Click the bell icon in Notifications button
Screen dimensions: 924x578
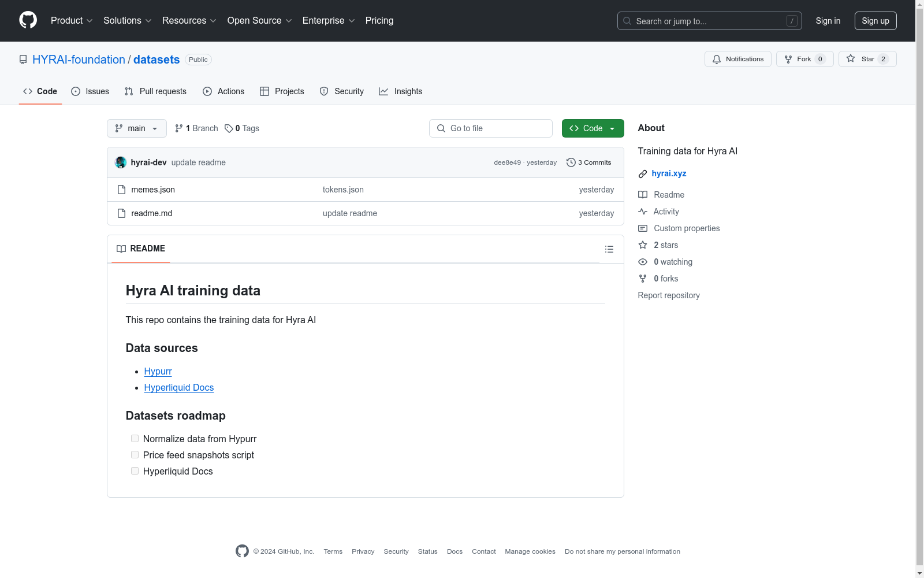(717, 59)
